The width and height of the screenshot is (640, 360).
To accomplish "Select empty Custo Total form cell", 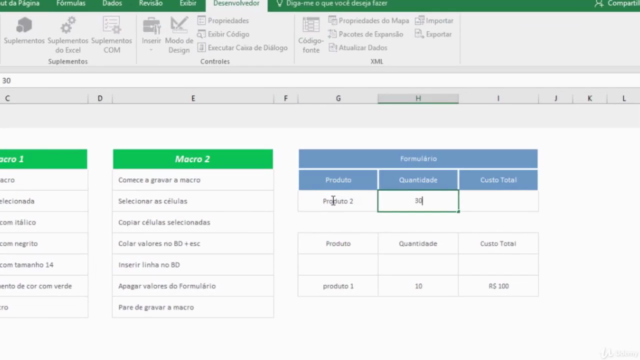I will click(498, 201).
